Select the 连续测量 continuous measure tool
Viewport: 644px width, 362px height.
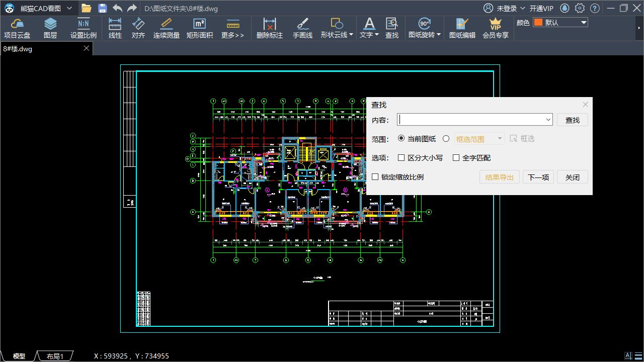166,28
